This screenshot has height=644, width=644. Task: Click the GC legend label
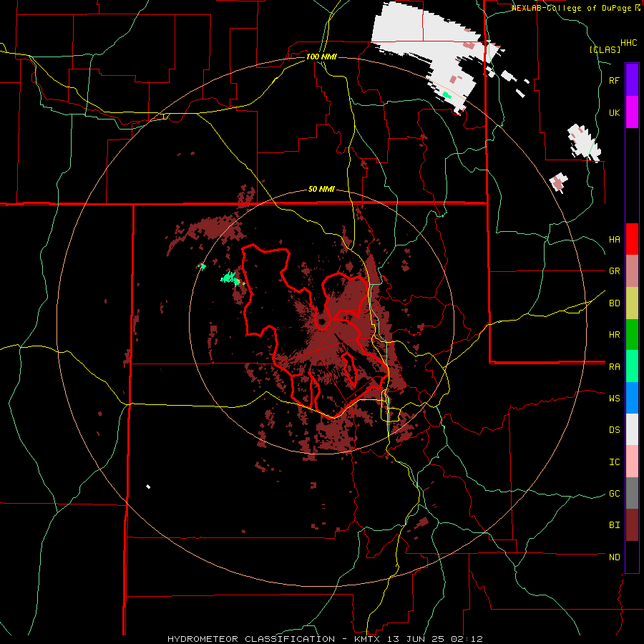click(x=614, y=494)
